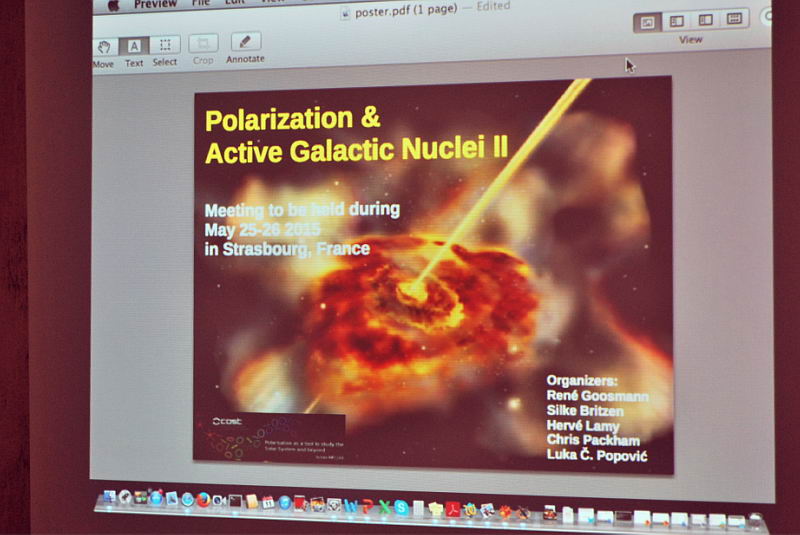Open Finder from the Dock
This screenshot has height=535, width=800.
click(x=109, y=497)
